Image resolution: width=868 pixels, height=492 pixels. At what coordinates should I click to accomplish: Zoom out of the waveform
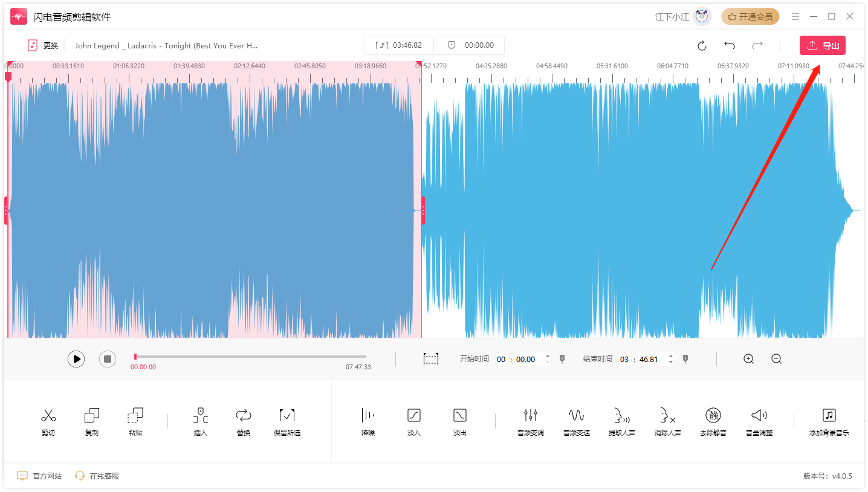[x=777, y=359]
